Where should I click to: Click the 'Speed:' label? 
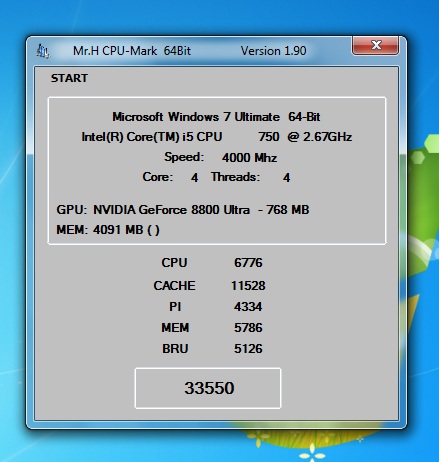pyautogui.click(x=184, y=157)
